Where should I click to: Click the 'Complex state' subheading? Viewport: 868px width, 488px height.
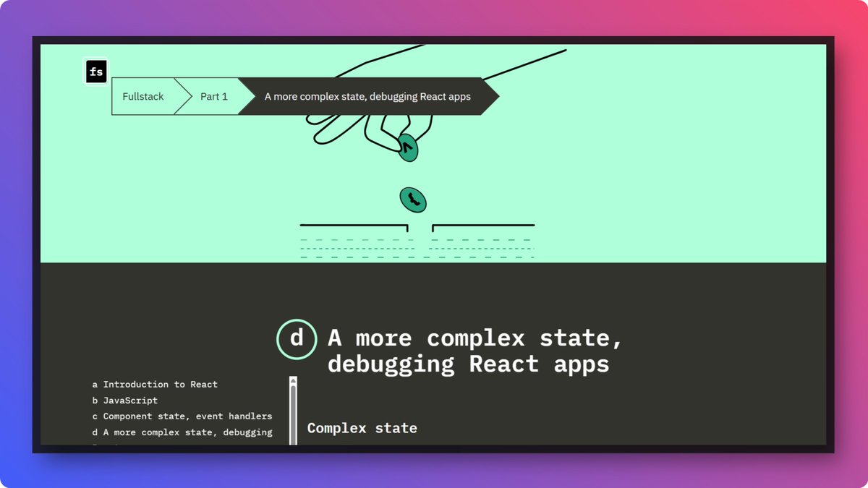[x=362, y=428]
